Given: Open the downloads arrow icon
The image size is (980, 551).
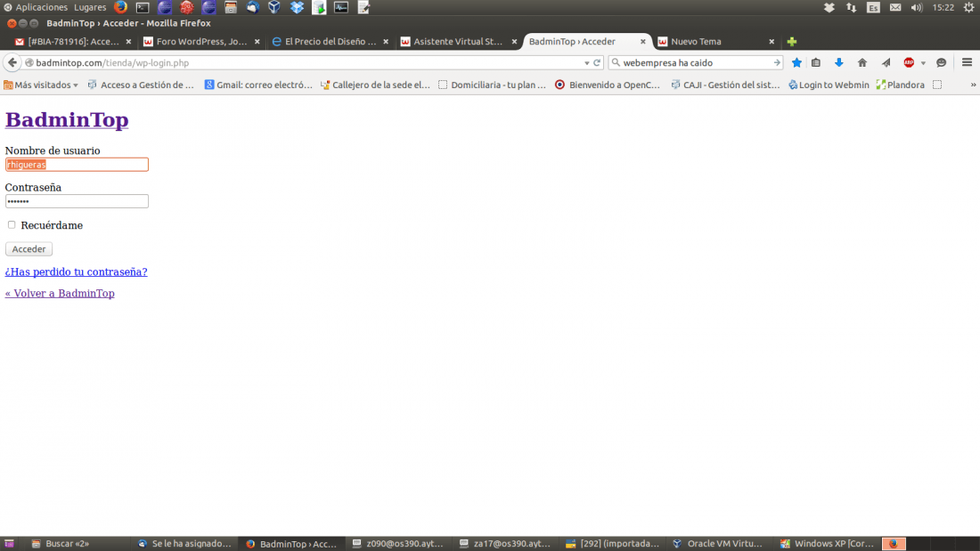Looking at the screenshot, I should point(838,62).
